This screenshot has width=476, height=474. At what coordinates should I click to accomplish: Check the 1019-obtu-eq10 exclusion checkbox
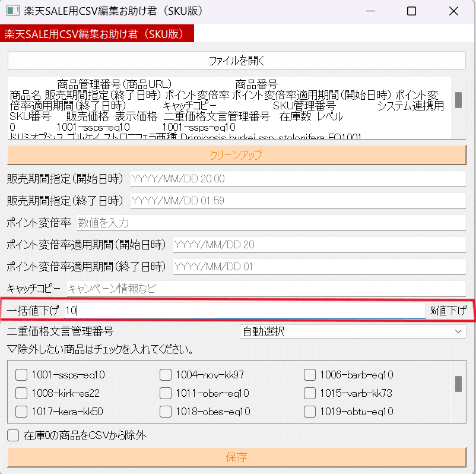pos(309,412)
